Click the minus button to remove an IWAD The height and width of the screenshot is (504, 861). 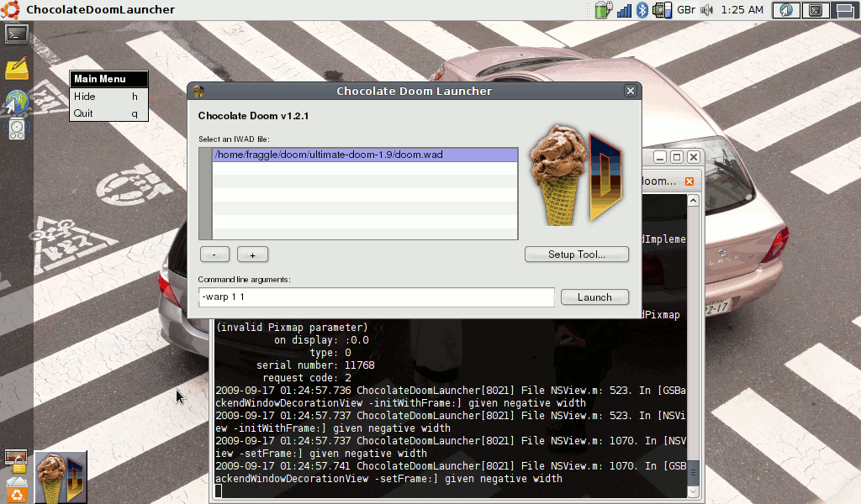214,255
